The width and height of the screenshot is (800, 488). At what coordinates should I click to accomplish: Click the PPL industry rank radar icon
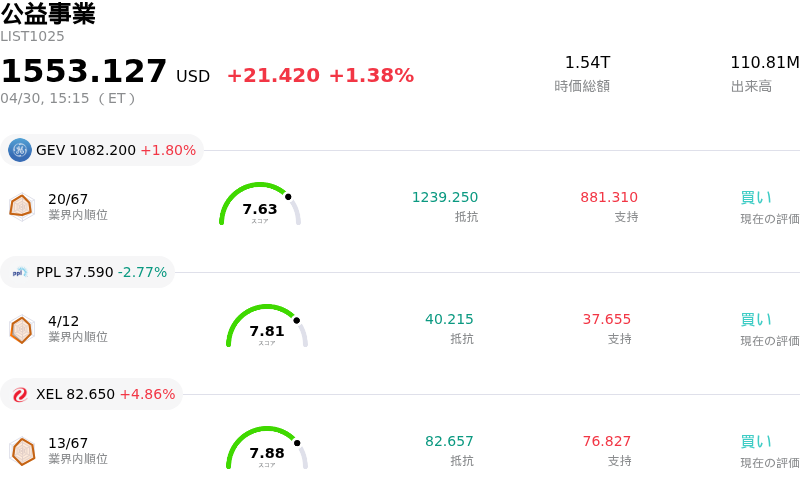pos(21,328)
